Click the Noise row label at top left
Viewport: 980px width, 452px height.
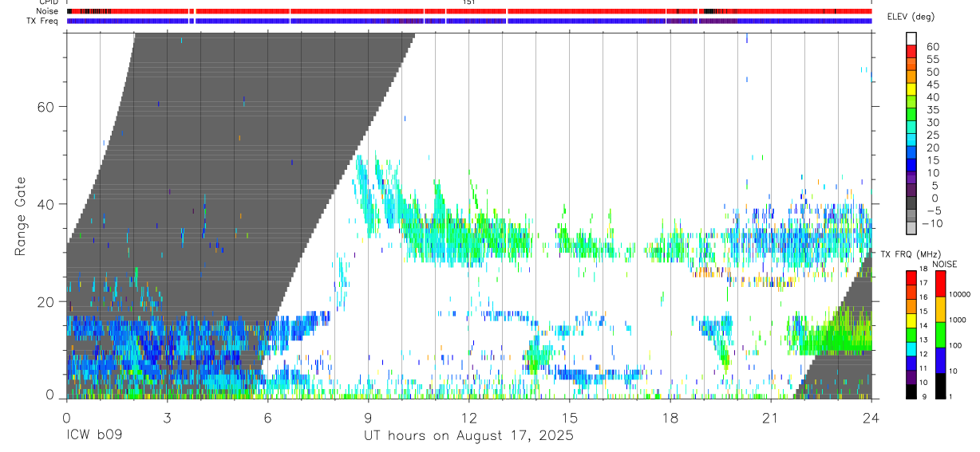coord(46,11)
